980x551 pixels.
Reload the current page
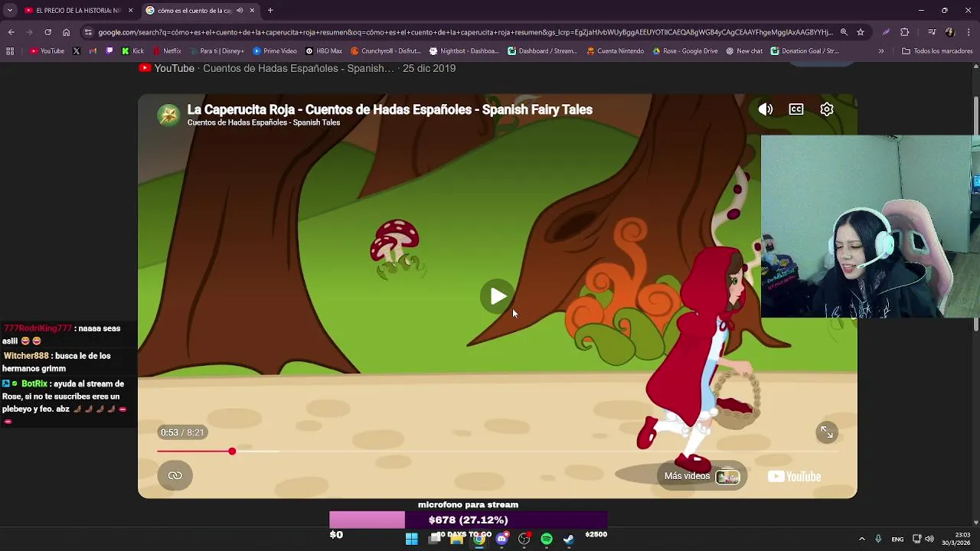click(47, 32)
